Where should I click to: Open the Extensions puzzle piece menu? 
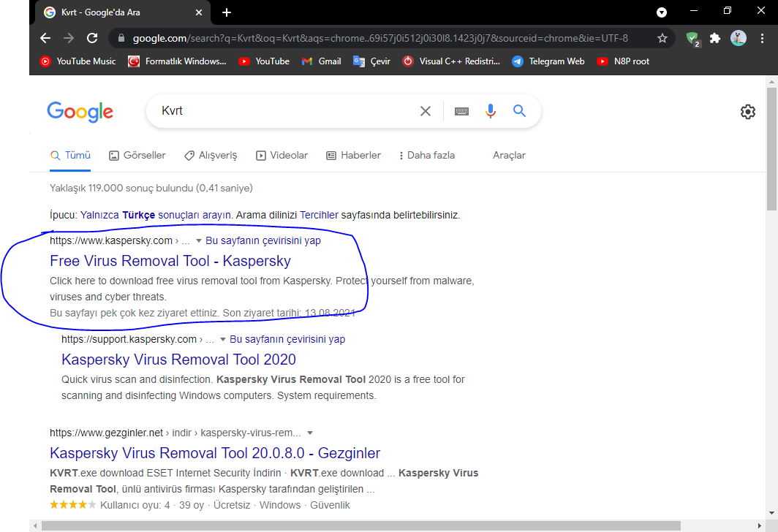pos(715,38)
